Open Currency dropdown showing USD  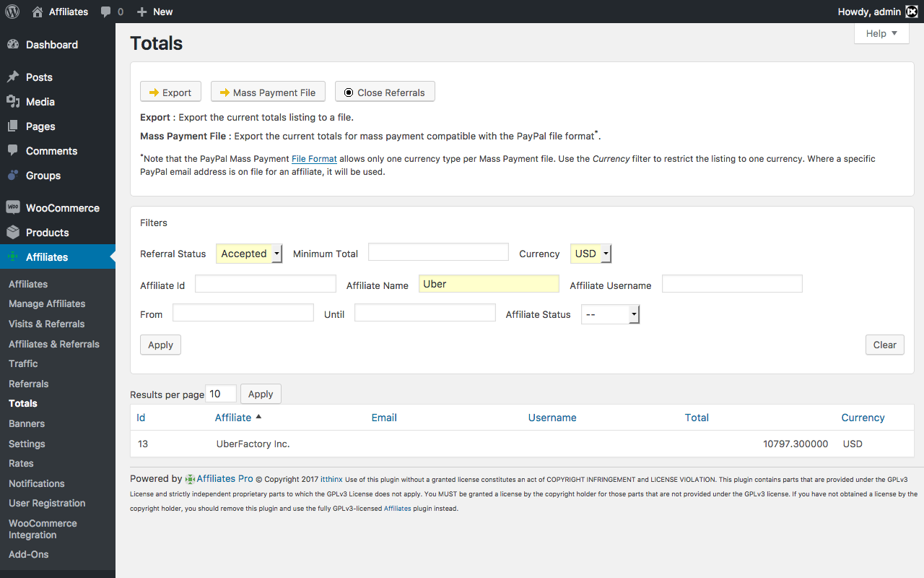[591, 254]
